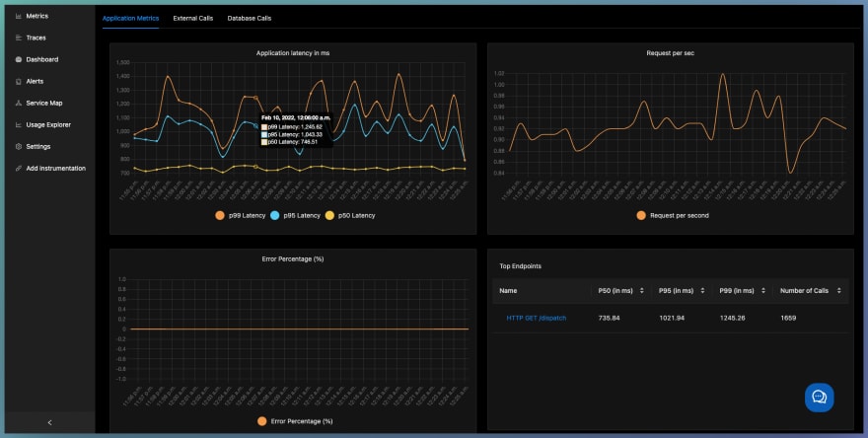Toggle the p50 Latency legend series
The width and height of the screenshot is (868, 438).
350,215
